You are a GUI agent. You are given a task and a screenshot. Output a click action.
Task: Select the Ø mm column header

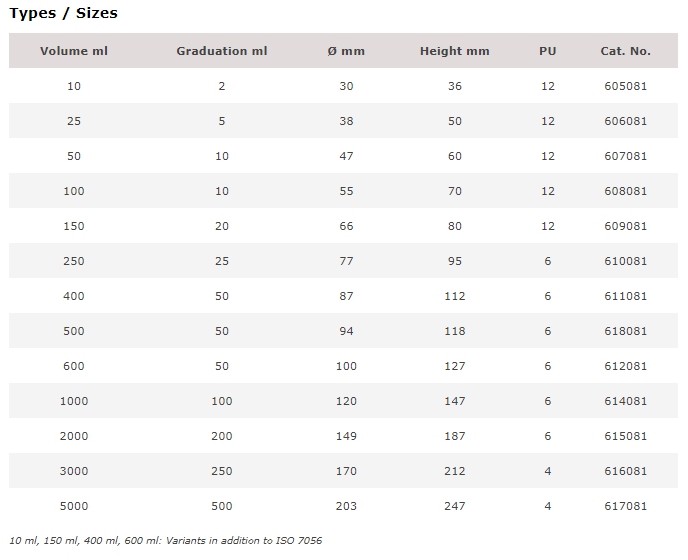pyautogui.click(x=346, y=51)
